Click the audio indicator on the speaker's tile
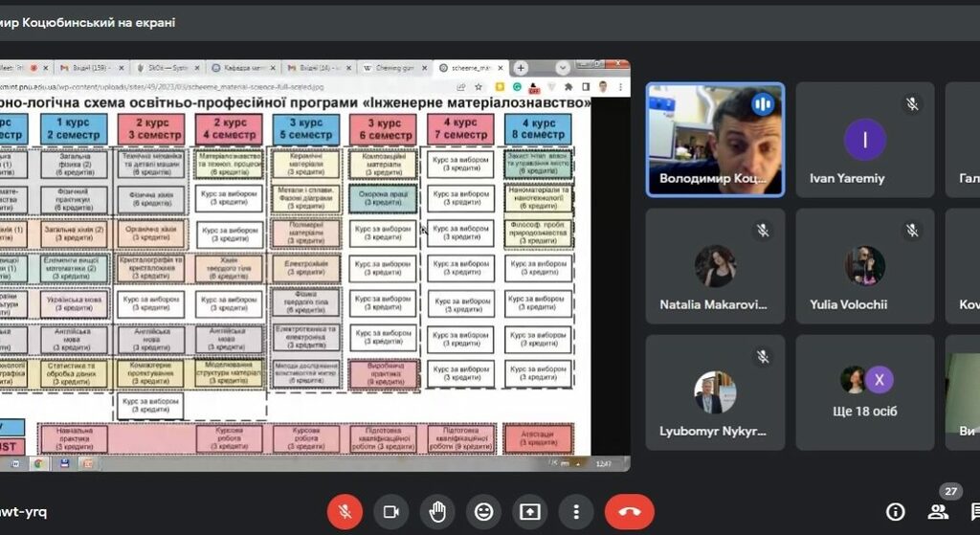980x535 pixels. (763, 103)
